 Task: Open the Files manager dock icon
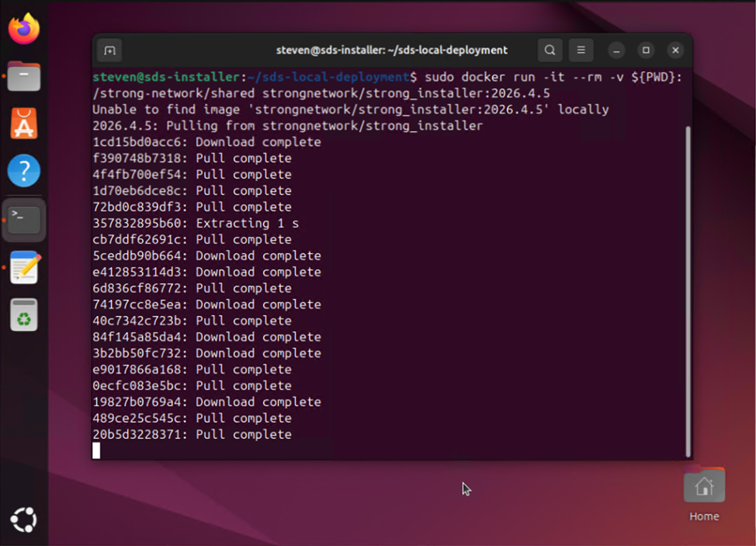(x=23, y=76)
